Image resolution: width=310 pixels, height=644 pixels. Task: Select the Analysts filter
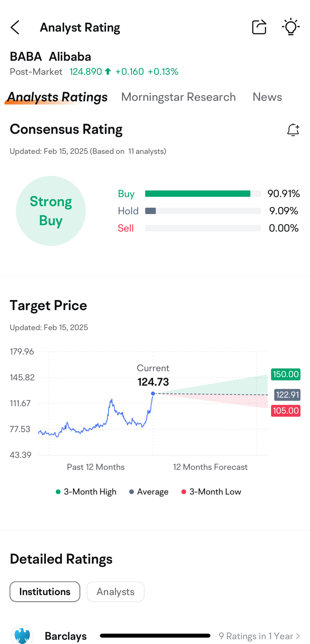(116, 592)
